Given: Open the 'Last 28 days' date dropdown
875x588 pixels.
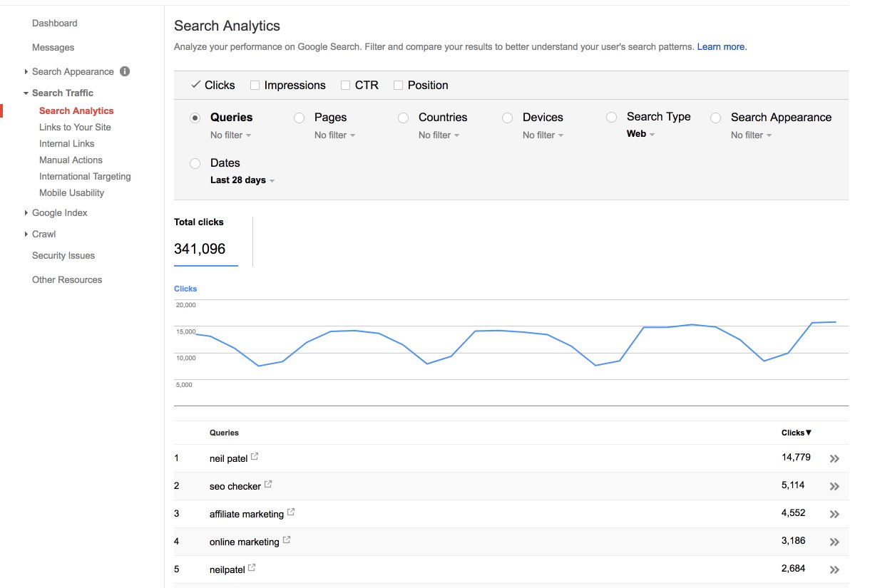Looking at the screenshot, I should (242, 180).
